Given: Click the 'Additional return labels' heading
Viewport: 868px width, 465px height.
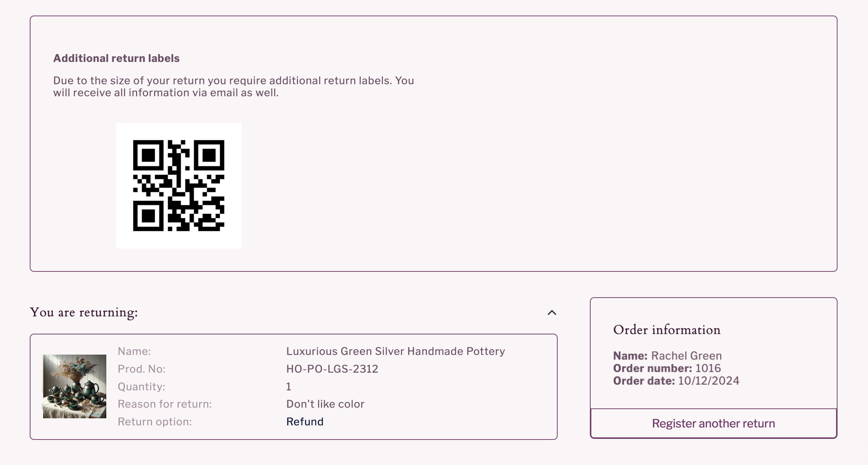Looking at the screenshot, I should point(117,58).
